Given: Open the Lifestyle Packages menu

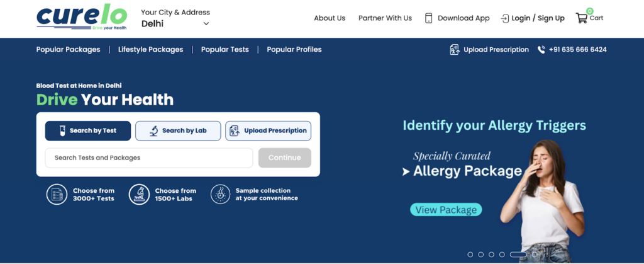Looking at the screenshot, I should 150,50.
